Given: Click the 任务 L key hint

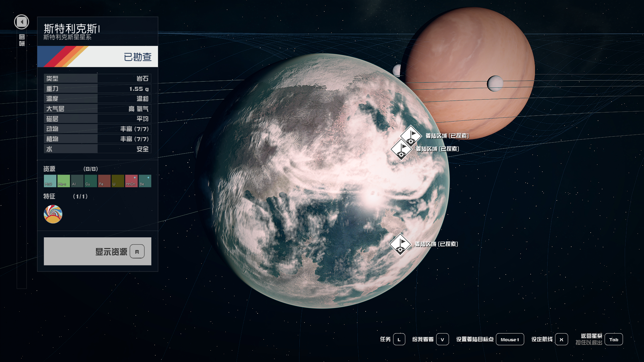Looking at the screenshot, I should point(392,339).
